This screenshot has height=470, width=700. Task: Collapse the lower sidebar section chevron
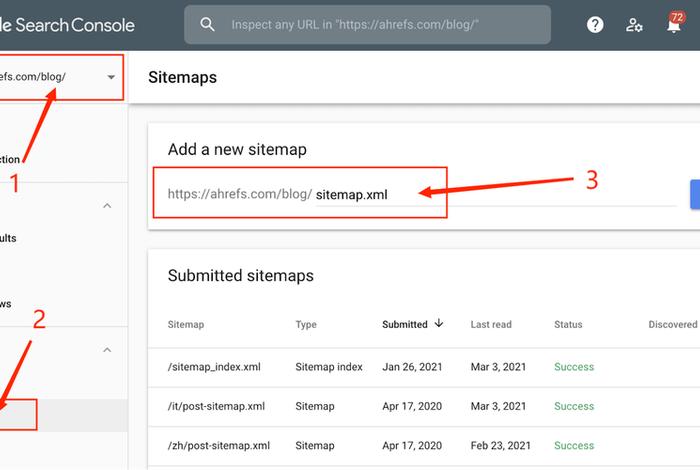point(107,350)
